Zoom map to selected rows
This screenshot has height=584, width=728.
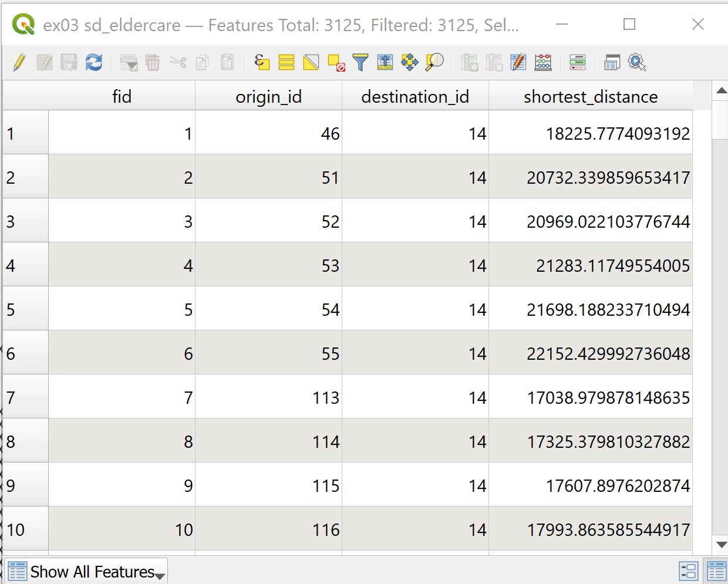434,62
